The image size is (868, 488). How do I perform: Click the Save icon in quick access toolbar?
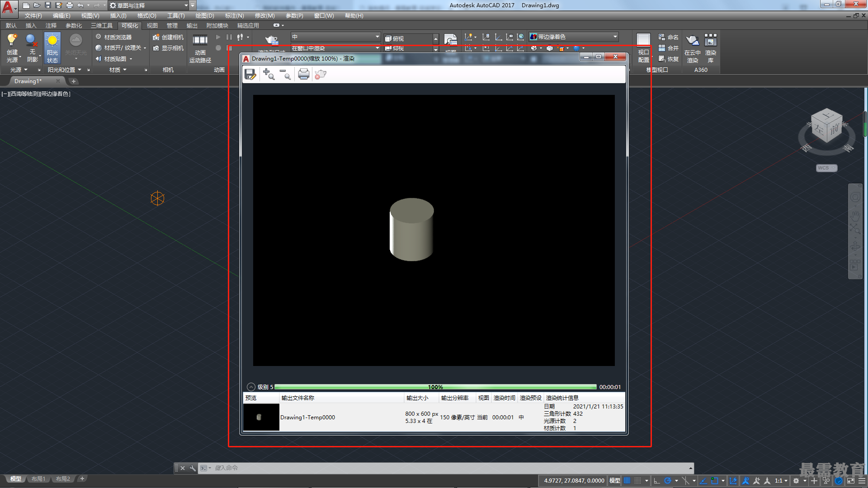(x=48, y=5)
